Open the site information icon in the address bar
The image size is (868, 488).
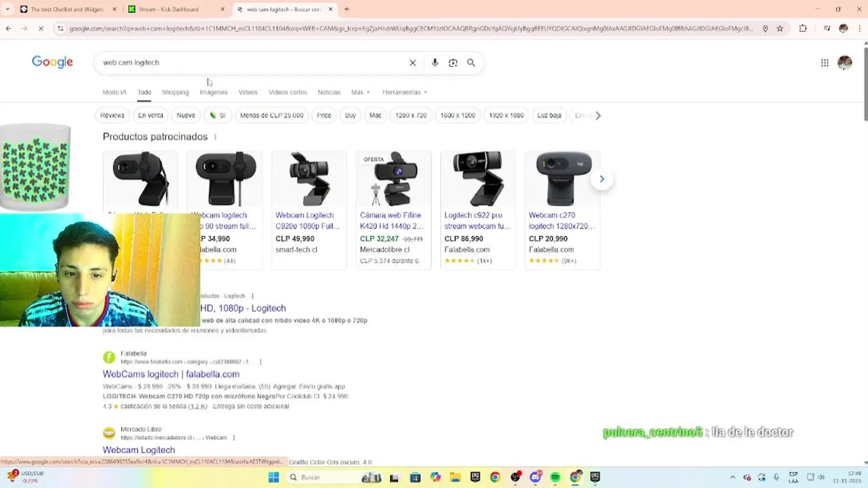point(60,28)
